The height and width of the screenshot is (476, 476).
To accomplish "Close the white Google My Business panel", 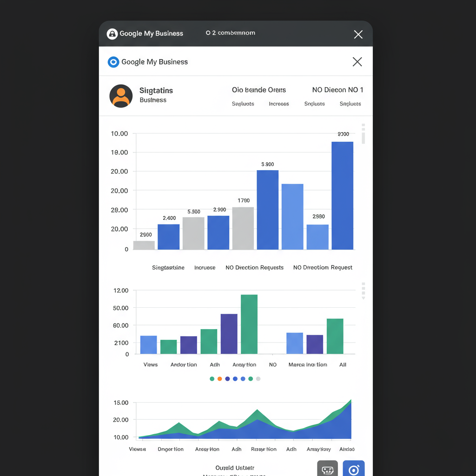I will click(x=357, y=62).
